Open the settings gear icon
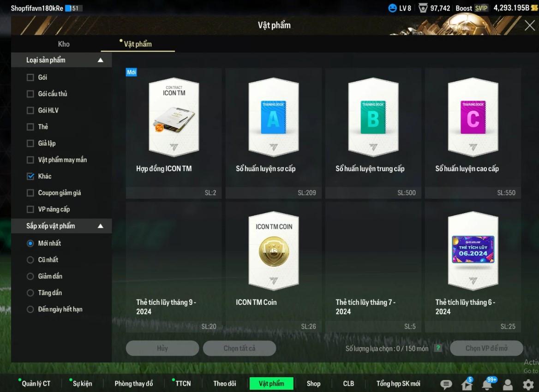Image resolution: width=539 pixels, height=392 pixels. tap(528, 384)
